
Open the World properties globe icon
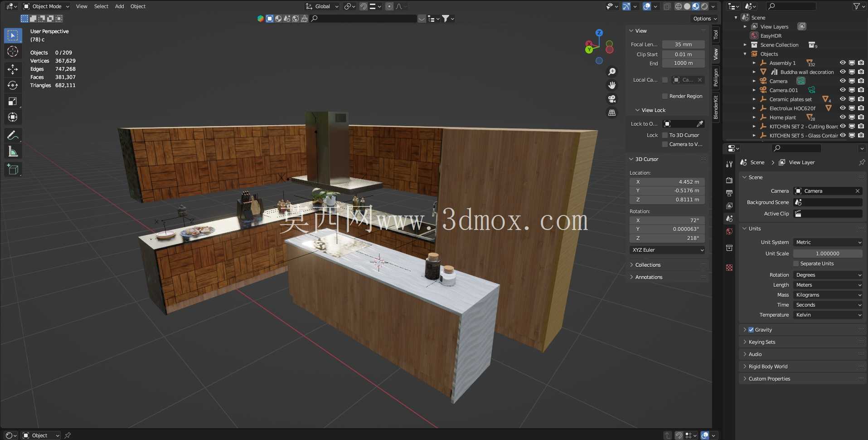[x=729, y=231]
